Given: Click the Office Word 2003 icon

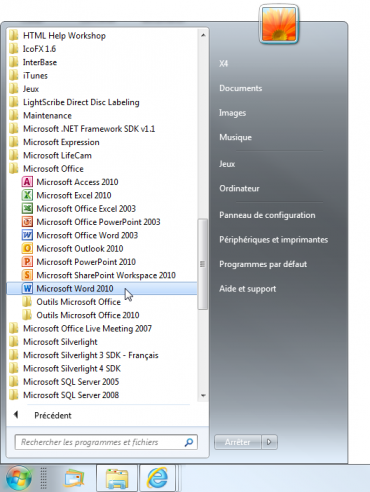Looking at the screenshot, I should click(x=27, y=235).
